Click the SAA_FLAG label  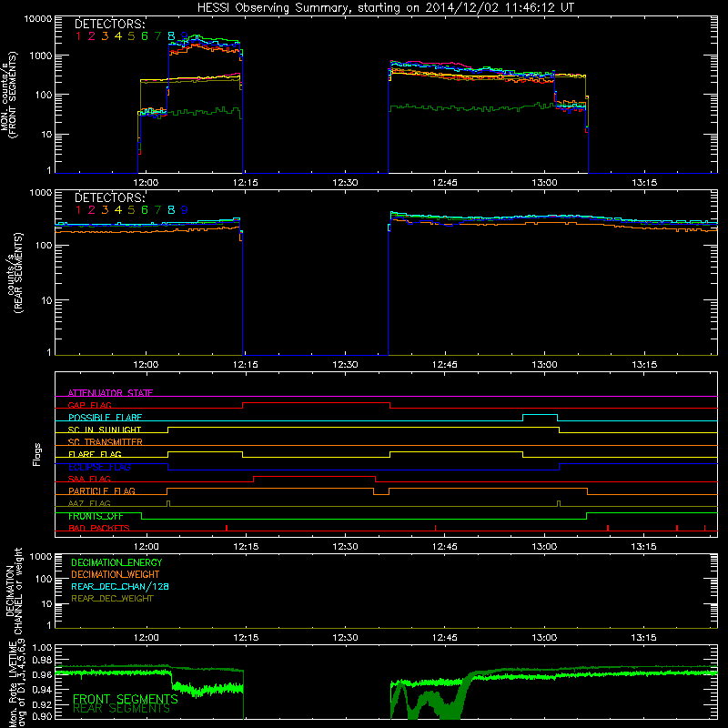(89, 479)
